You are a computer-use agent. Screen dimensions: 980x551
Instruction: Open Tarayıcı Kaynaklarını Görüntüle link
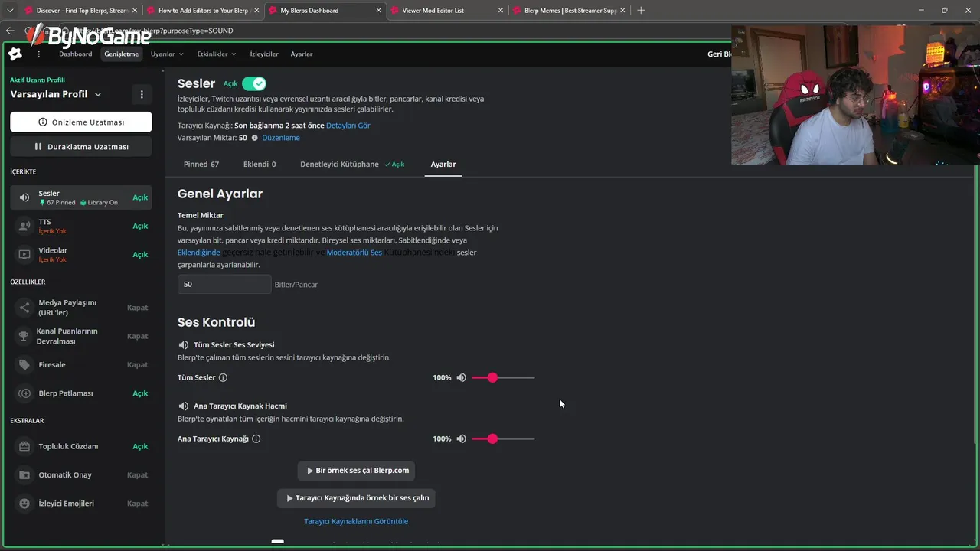[x=356, y=521]
